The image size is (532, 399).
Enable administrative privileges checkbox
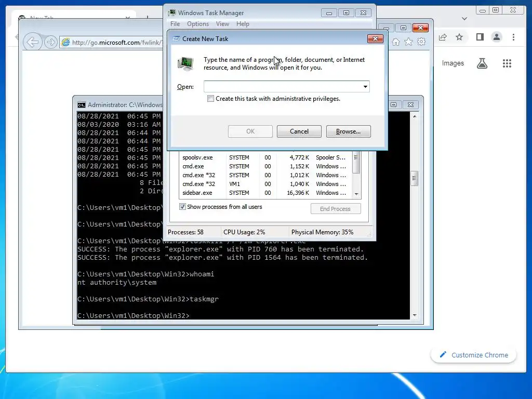211,99
